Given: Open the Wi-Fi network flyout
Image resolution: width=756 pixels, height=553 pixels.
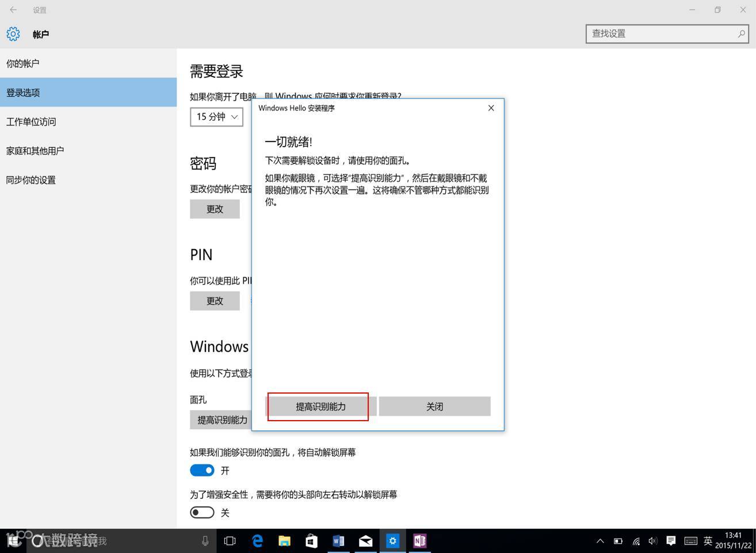Looking at the screenshot, I should [x=636, y=541].
